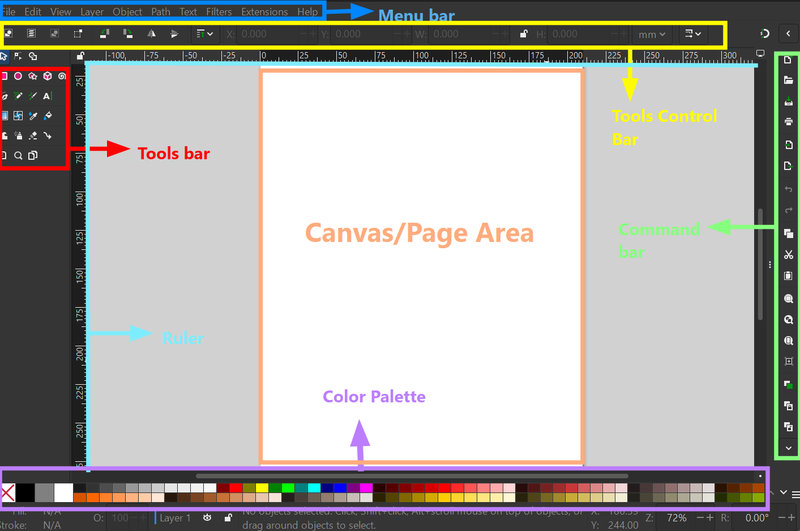Open the transform behavior options dropdown
Viewport: 800px width, 531px height.
click(692, 34)
